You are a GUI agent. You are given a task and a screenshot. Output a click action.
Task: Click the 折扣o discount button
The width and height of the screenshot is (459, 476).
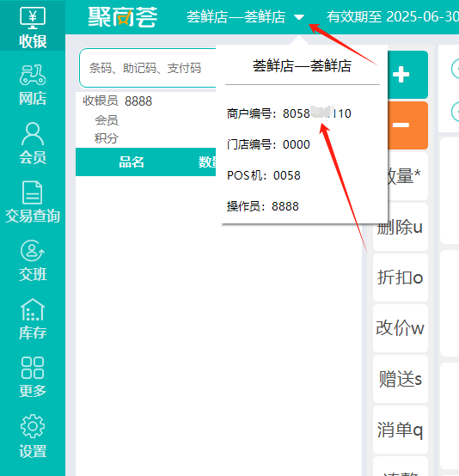pos(401,278)
